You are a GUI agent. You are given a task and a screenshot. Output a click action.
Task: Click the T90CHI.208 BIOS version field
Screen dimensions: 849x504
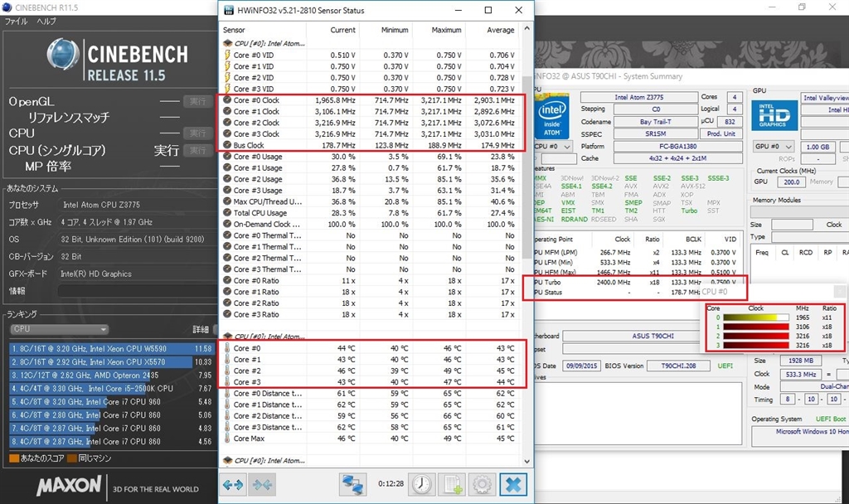coord(678,366)
